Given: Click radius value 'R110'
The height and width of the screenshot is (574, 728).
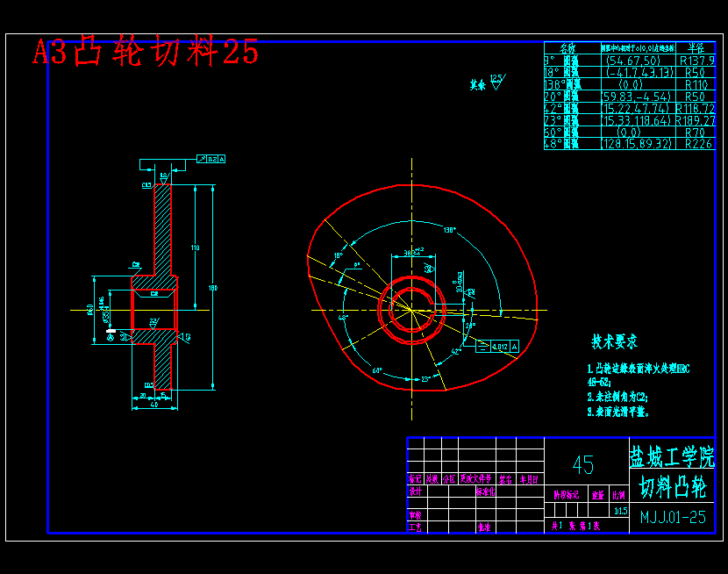Looking at the screenshot, I should (696, 84).
